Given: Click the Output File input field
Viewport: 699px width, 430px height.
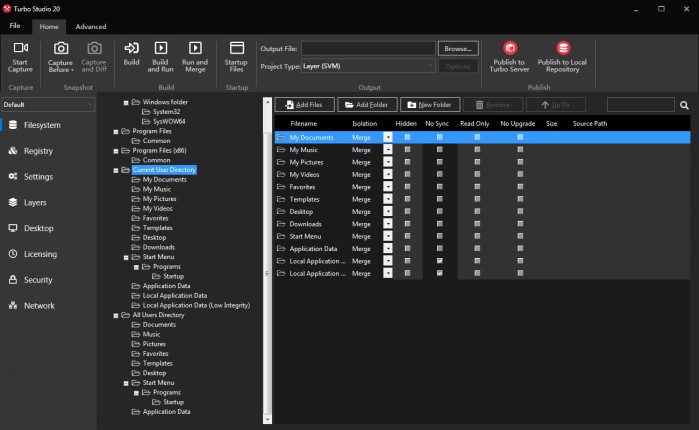Looking at the screenshot, I should coord(368,48).
